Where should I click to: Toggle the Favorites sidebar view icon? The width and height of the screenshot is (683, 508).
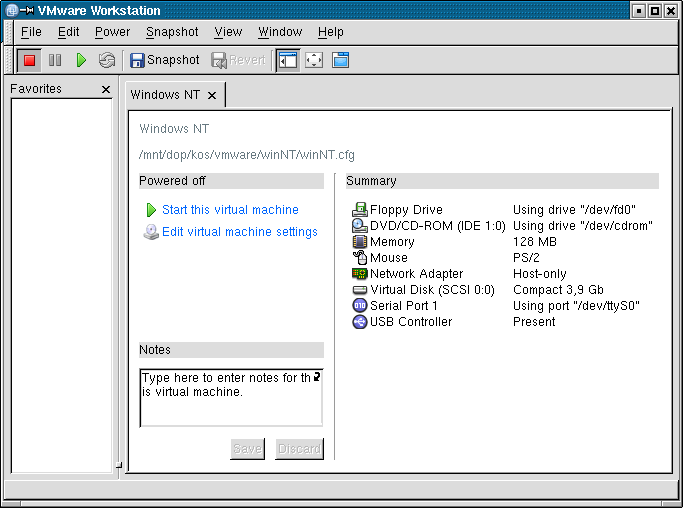tap(288, 60)
